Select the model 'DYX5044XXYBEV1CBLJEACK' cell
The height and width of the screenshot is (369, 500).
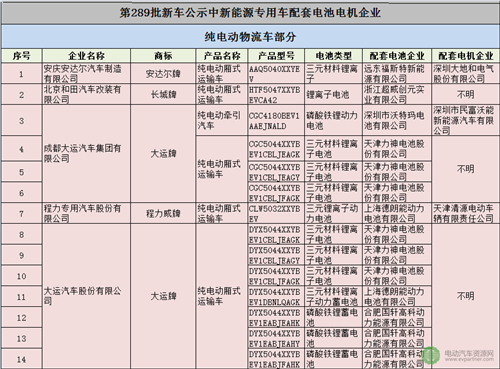click(x=276, y=234)
